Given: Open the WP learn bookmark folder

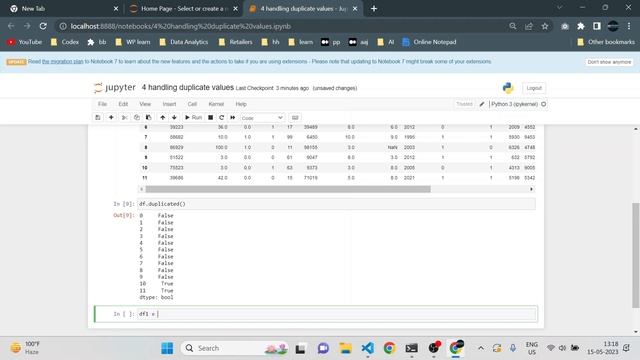Looking at the screenshot, I should (x=133, y=42).
